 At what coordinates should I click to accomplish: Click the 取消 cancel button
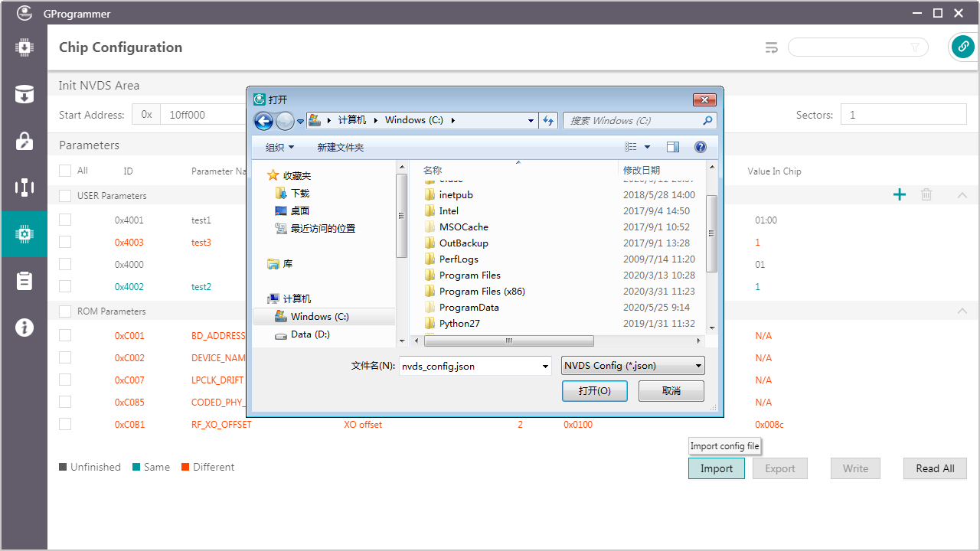[671, 391]
